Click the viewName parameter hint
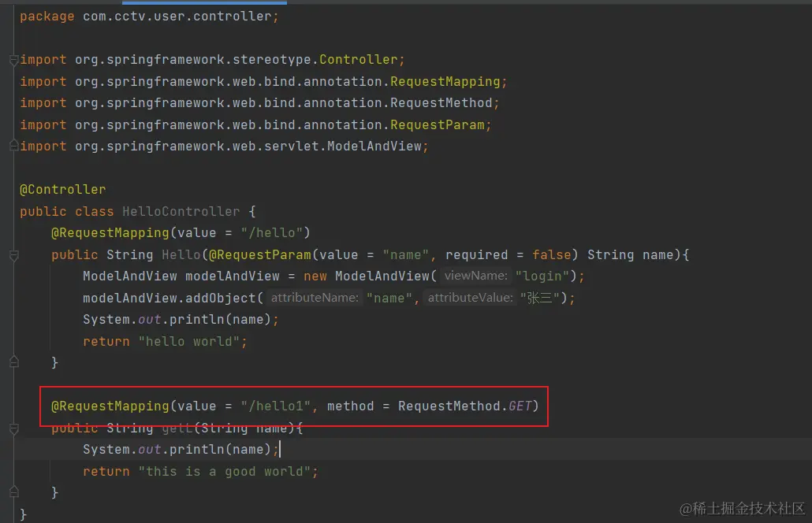The image size is (812, 523). 476,276
